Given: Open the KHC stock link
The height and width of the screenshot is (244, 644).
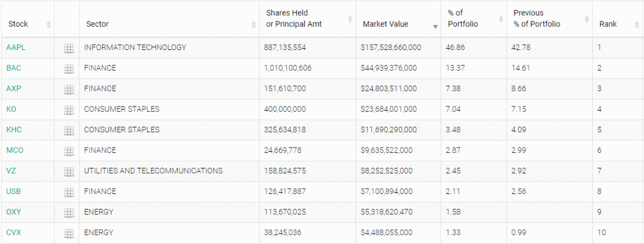Looking at the screenshot, I should click(14, 130).
